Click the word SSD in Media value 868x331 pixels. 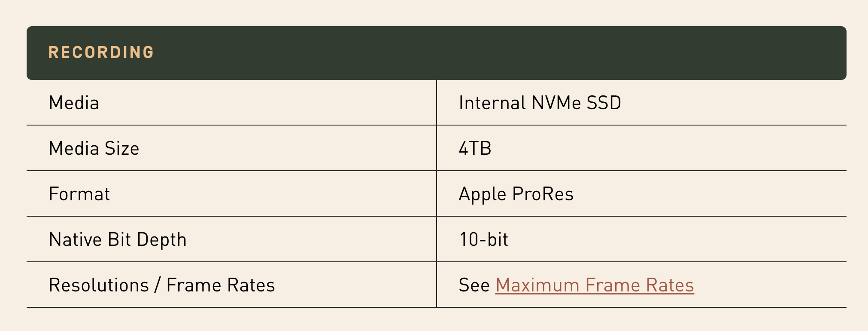point(604,103)
